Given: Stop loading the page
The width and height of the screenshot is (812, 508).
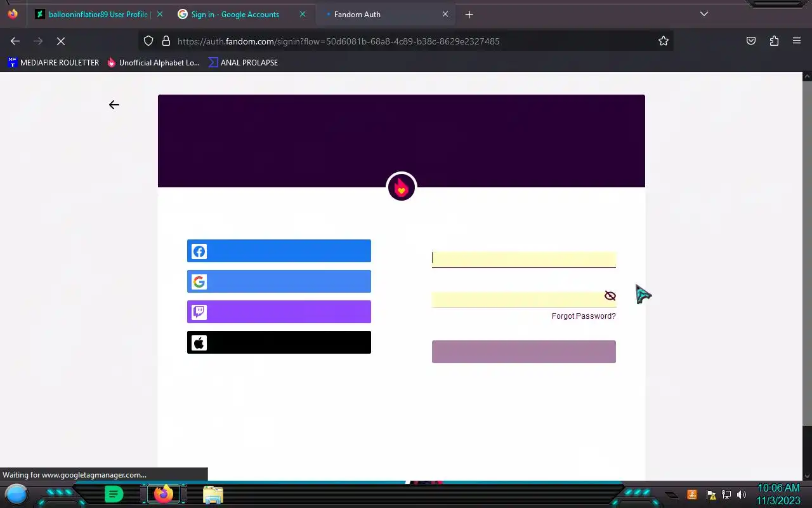Looking at the screenshot, I should coord(61,41).
